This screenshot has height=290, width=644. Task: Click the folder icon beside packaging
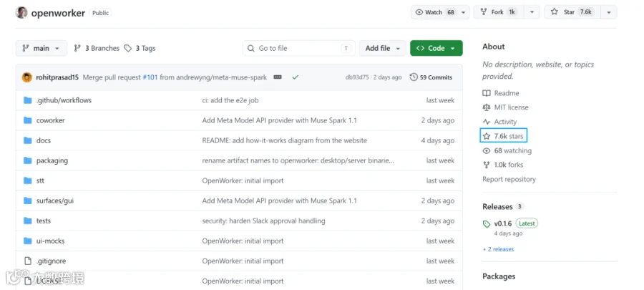click(27, 160)
